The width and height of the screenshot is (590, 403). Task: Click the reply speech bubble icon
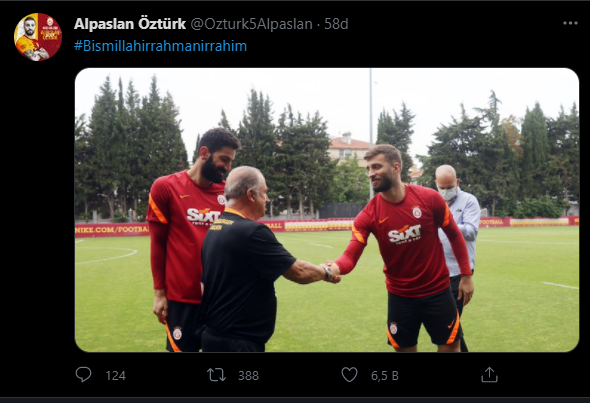(83, 375)
